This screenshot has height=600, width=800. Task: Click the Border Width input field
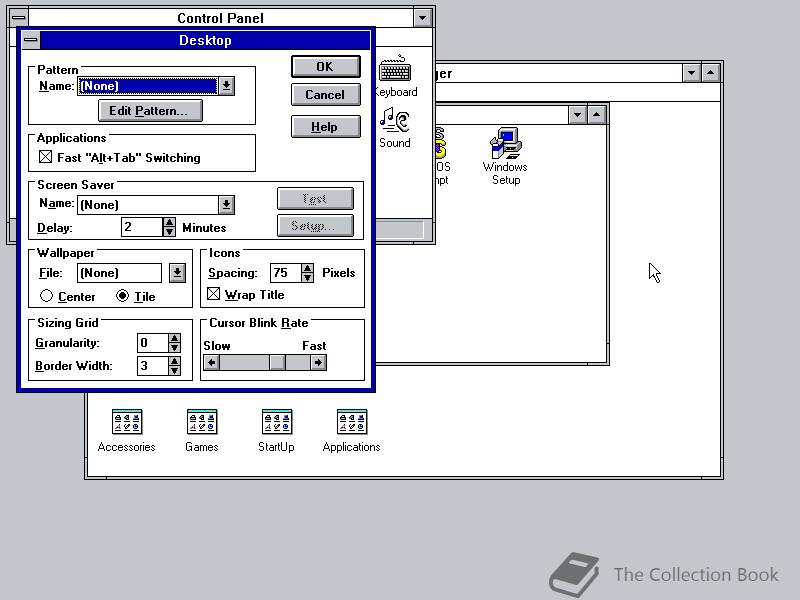[x=153, y=366]
